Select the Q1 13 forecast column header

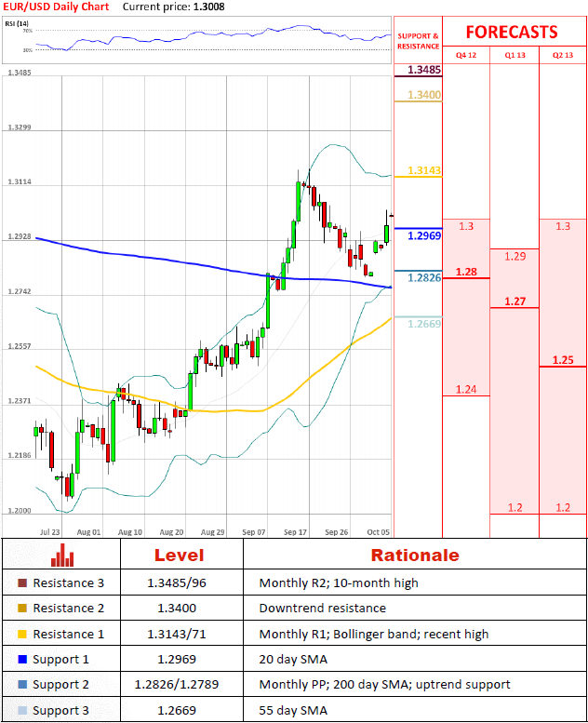coord(514,55)
